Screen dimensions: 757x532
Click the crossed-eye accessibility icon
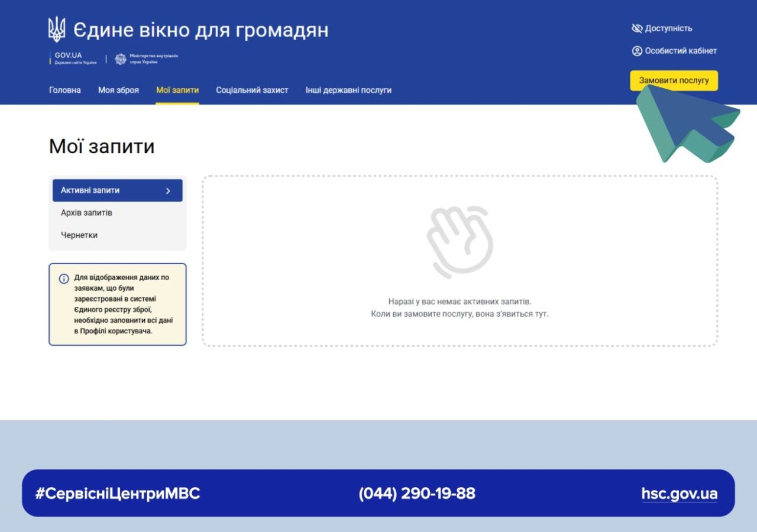(637, 28)
